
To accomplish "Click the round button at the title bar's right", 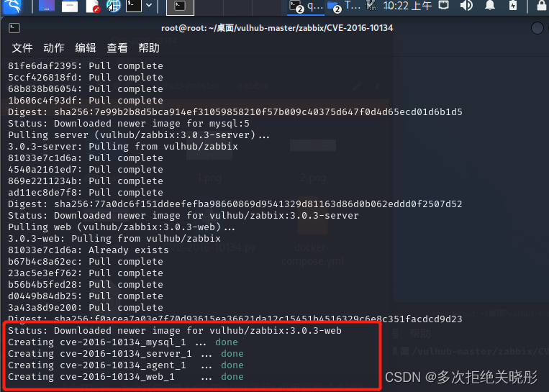I will coord(537,28).
